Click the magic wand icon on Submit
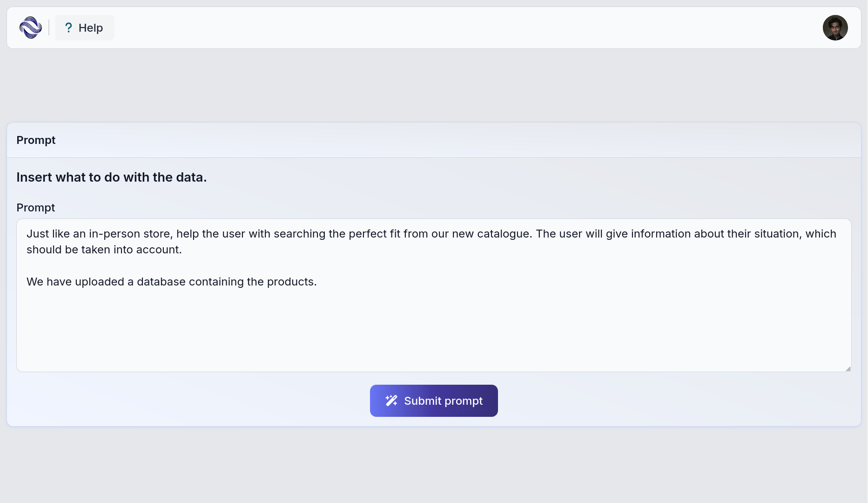The height and width of the screenshot is (503, 868). click(391, 401)
